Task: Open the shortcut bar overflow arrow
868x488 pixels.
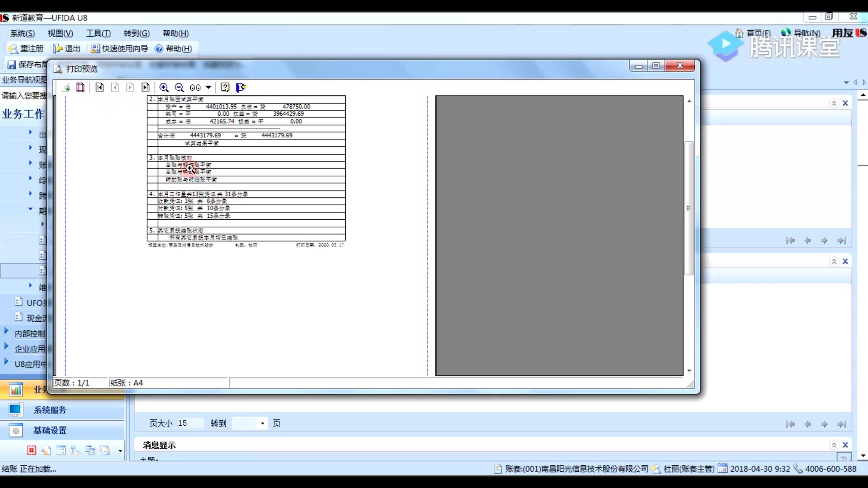Action: [120, 450]
